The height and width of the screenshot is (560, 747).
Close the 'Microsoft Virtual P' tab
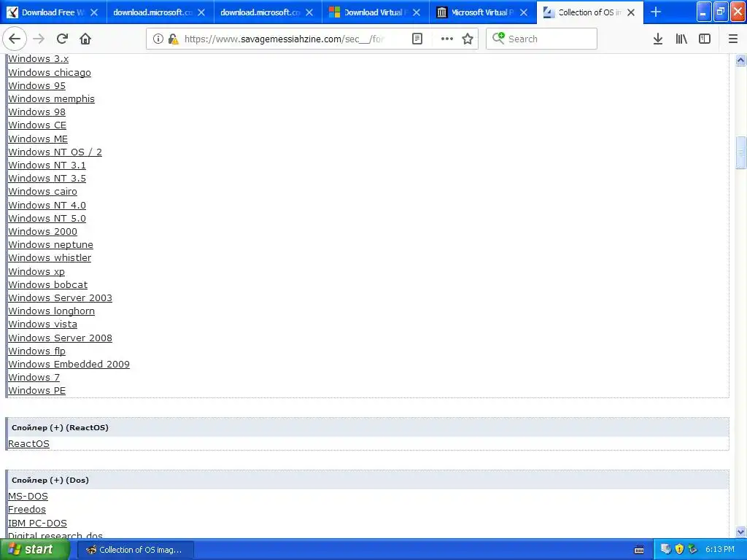point(524,12)
